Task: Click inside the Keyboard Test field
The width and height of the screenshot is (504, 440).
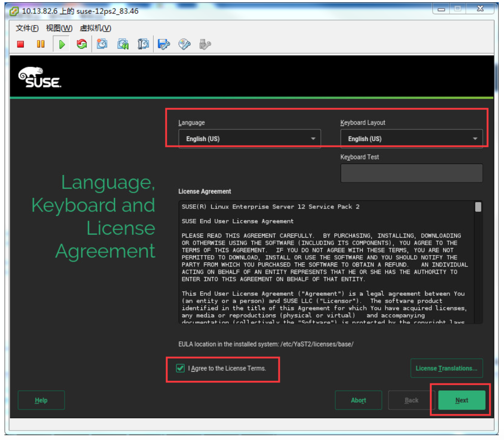Action: click(x=411, y=173)
